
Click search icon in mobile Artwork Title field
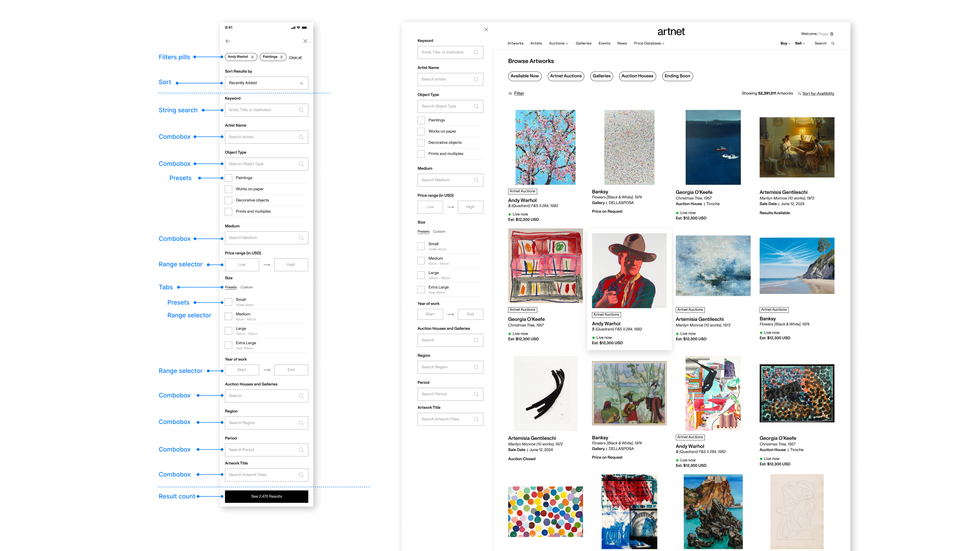(x=301, y=475)
